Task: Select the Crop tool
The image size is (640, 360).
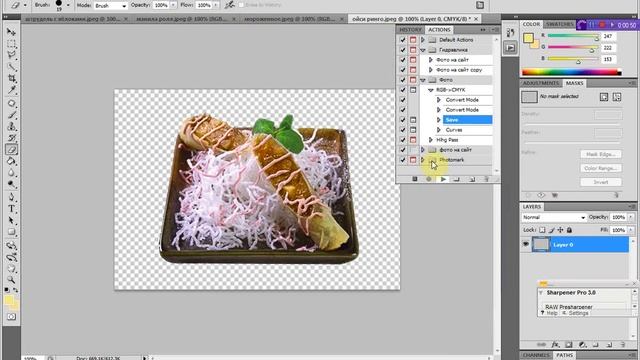Action: [11, 78]
